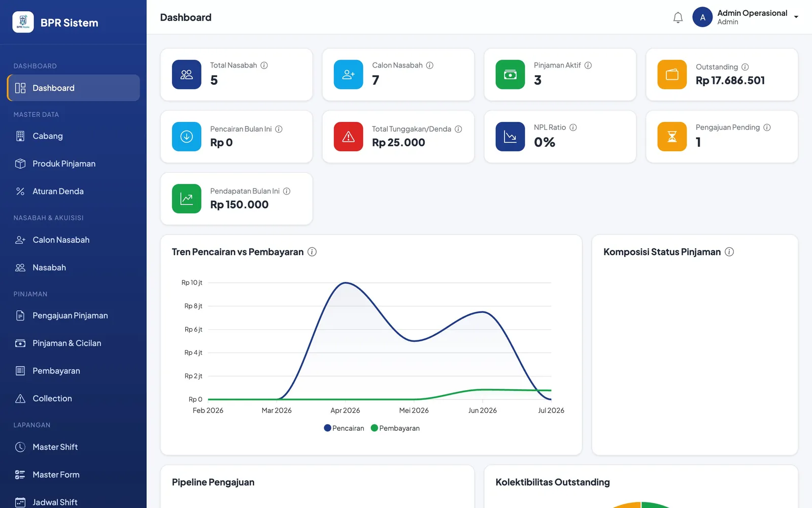Viewport: 812px width, 508px height.
Task: Show info for Pengajuan Pending
Action: (767, 128)
